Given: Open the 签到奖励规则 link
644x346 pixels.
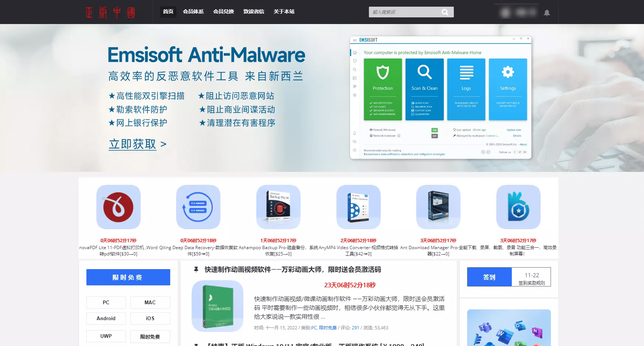Looking at the screenshot, I should tap(532, 283).
